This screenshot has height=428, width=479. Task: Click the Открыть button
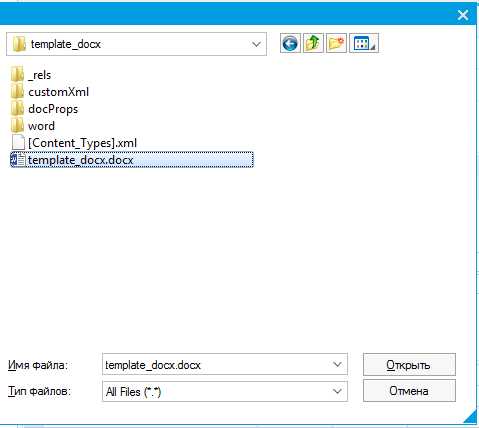409,365
